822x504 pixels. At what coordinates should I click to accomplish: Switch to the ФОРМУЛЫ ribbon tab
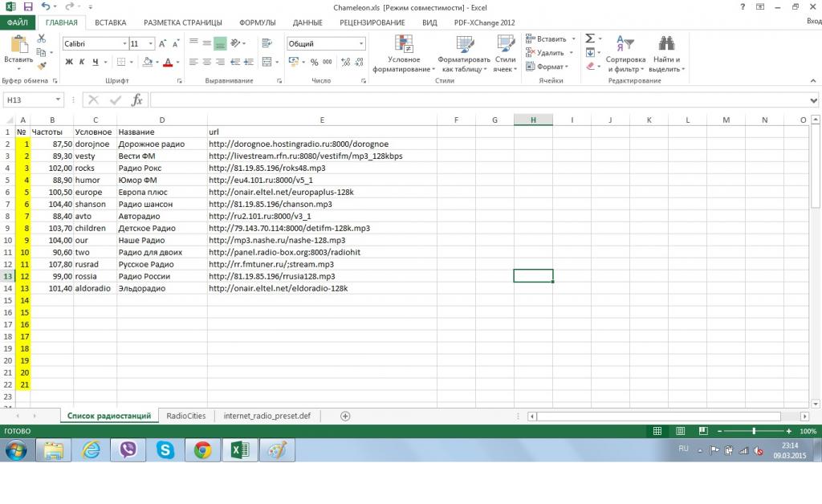pyautogui.click(x=257, y=22)
